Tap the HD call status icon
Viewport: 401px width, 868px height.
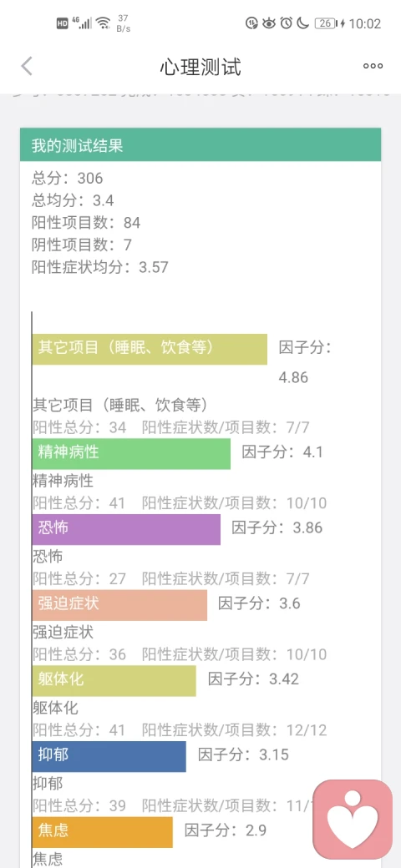point(62,23)
